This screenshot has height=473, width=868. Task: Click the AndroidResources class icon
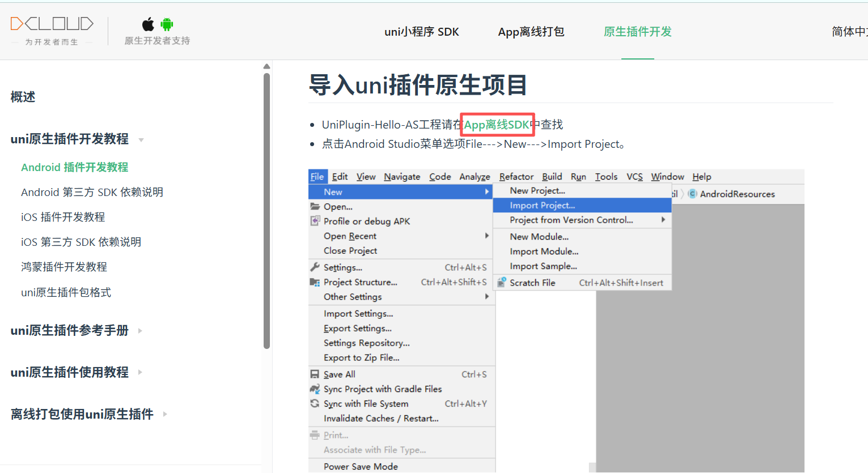point(692,194)
